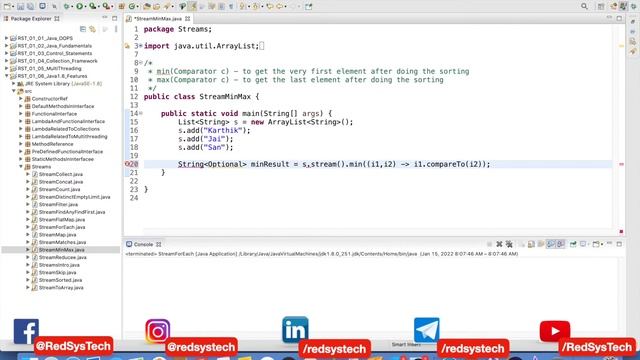Select the Console tab
This screenshot has height=360, width=640.
143,244
